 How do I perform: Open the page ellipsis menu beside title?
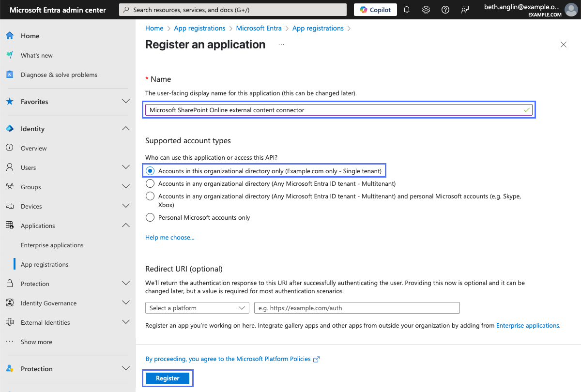281,45
